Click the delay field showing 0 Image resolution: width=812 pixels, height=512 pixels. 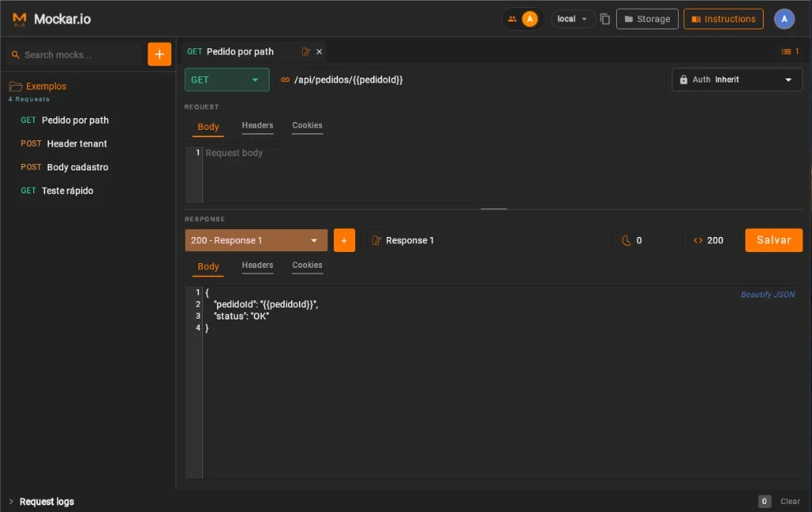650,240
